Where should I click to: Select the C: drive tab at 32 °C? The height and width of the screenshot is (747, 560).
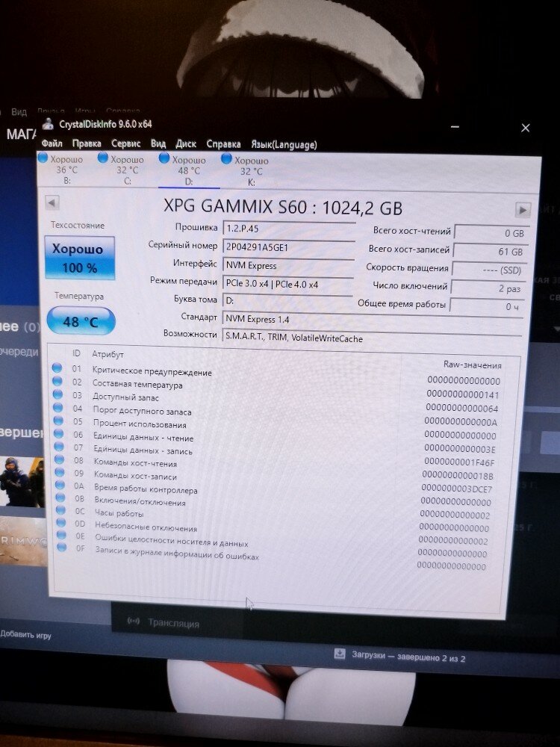point(127,170)
